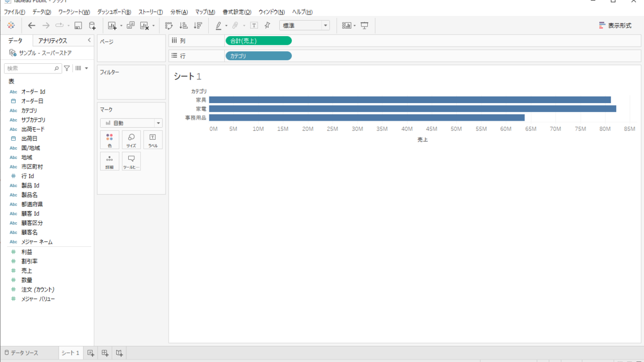Sort descending using toolbar icon
The height and width of the screenshot is (362, 644).
click(x=198, y=26)
